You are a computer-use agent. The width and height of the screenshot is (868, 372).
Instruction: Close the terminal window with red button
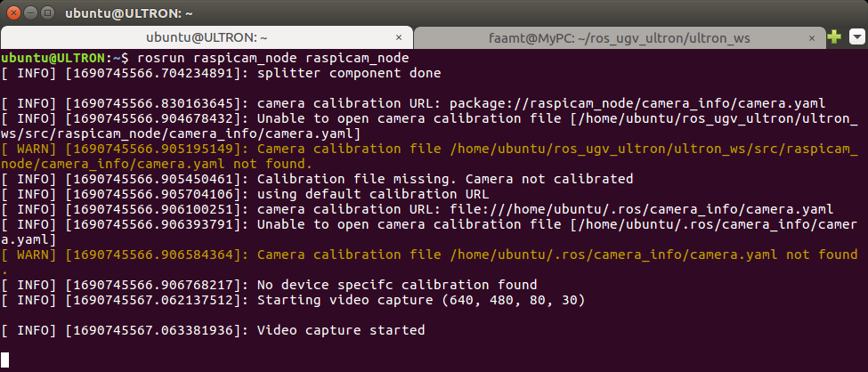(15, 12)
